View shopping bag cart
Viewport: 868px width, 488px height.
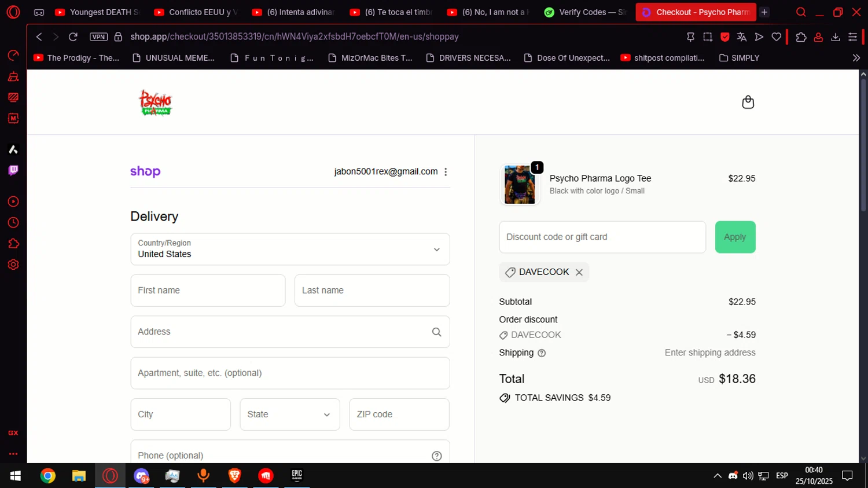tap(748, 102)
